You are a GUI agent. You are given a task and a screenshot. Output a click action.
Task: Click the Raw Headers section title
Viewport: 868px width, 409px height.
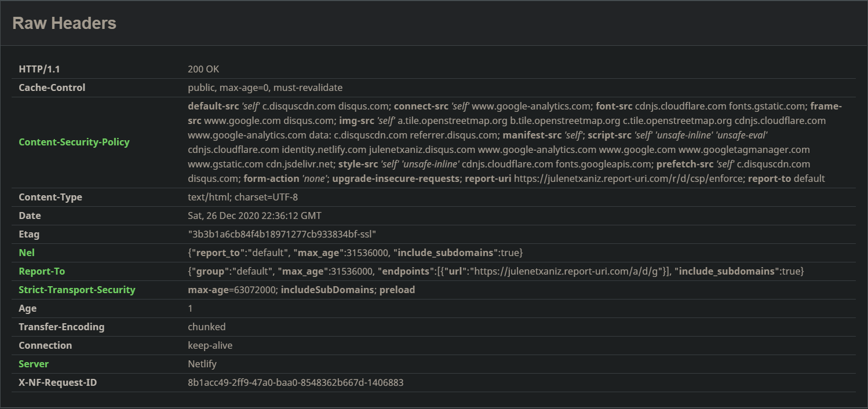[x=64, y=23]
